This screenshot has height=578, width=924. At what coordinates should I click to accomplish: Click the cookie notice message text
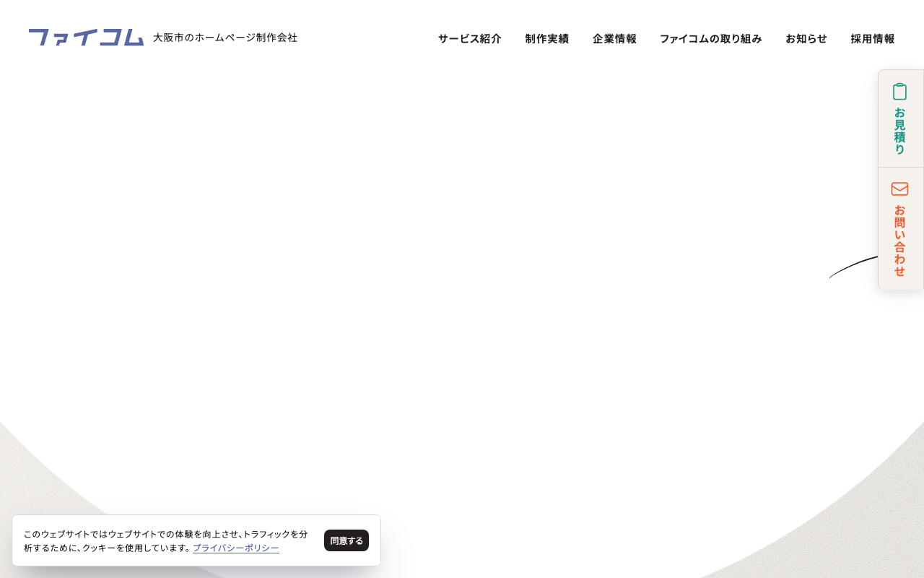(166, 541)
